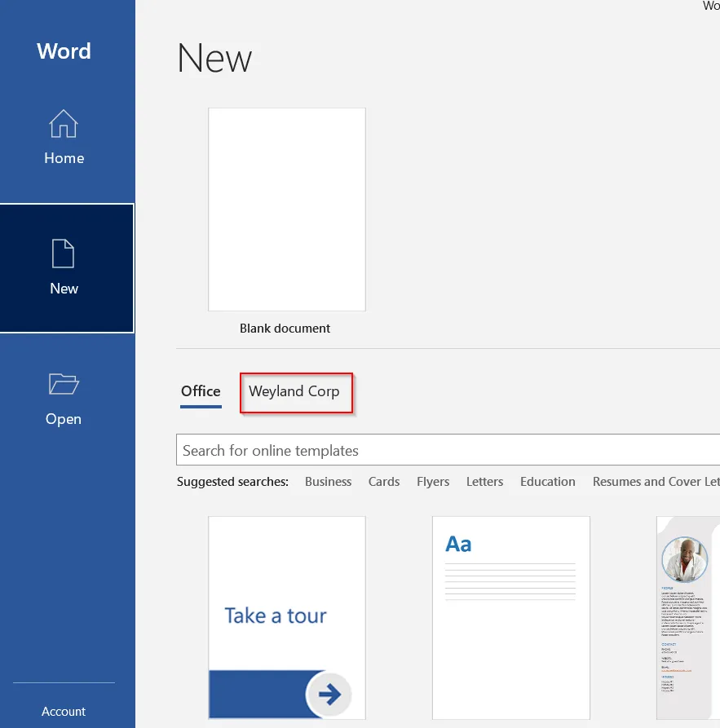This screenshot has height=728, width=720.
Task: Search suggested Resumes and Cover Letters
Action: 656,482
